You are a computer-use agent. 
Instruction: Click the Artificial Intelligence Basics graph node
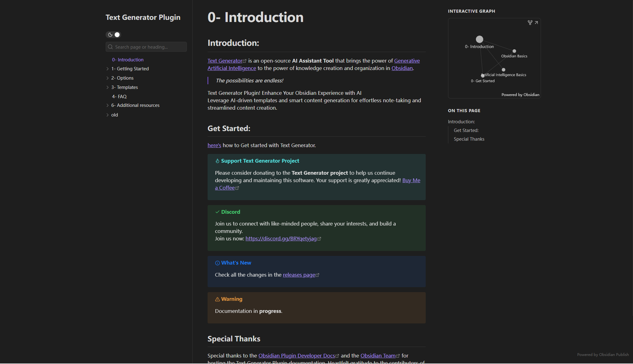[x=503, y=70]
